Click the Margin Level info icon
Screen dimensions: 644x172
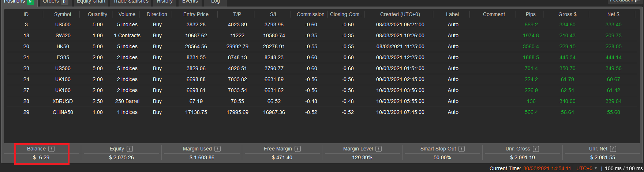378,149
